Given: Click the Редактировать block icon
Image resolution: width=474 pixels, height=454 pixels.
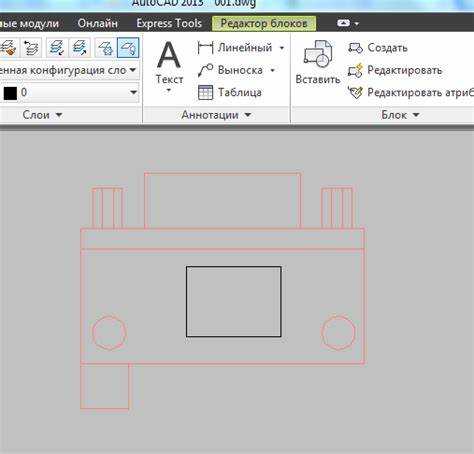Looking at the screenshot, I should (355, 70).
